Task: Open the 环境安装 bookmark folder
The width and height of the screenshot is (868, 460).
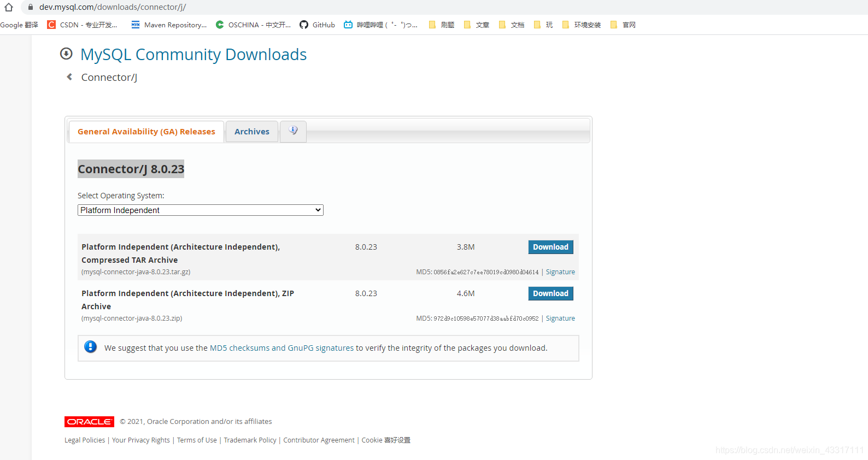Action: tap(581, 25)
